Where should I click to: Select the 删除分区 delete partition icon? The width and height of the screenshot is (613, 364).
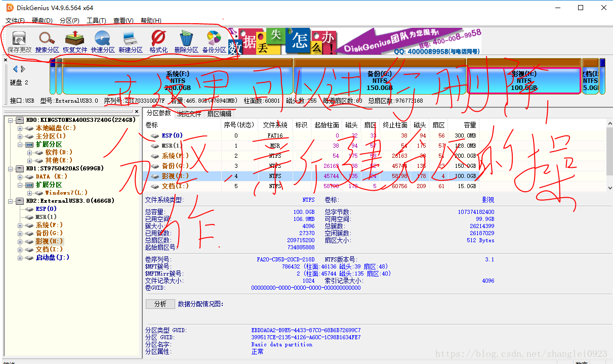click(x=186, y=41)
